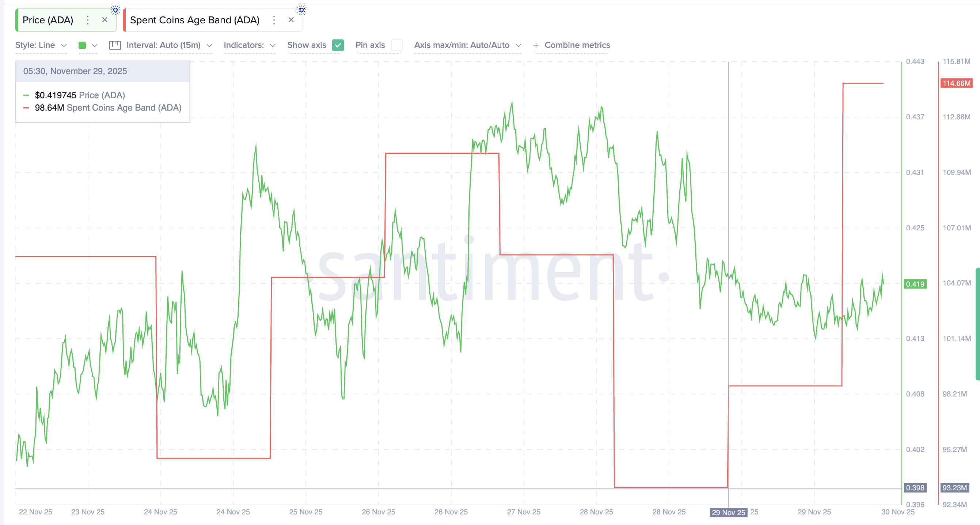The height and width of the screenshot is (525, 980).
Task: Remove the Spent Coins Age Band metric
Action: 291,20
